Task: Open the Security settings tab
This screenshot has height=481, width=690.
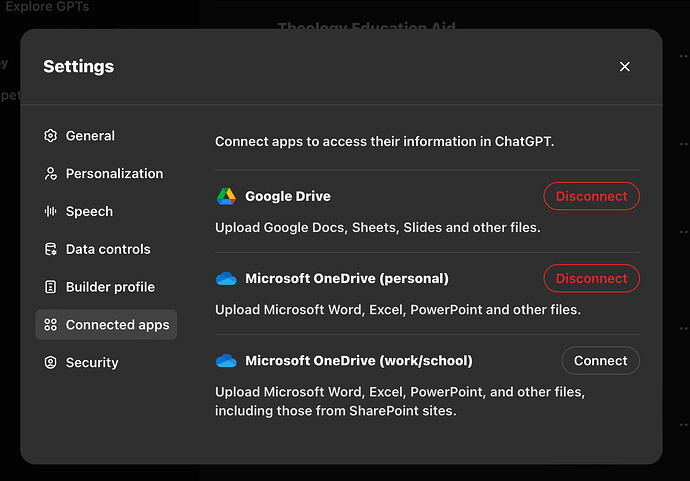Action: point(106,363)
